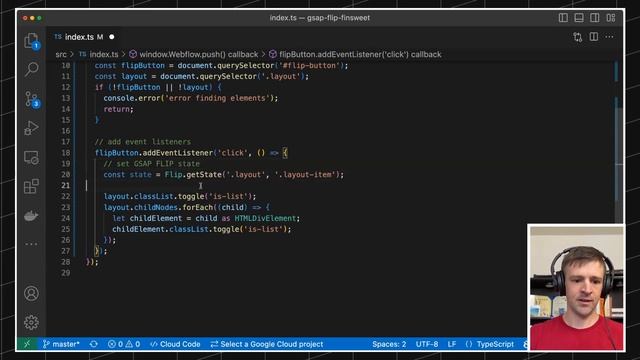Click line number 21 in gutter
Image resolution: width=640 pixels, height=360 pixels.
pyautogui.click(x=65, y=185)
